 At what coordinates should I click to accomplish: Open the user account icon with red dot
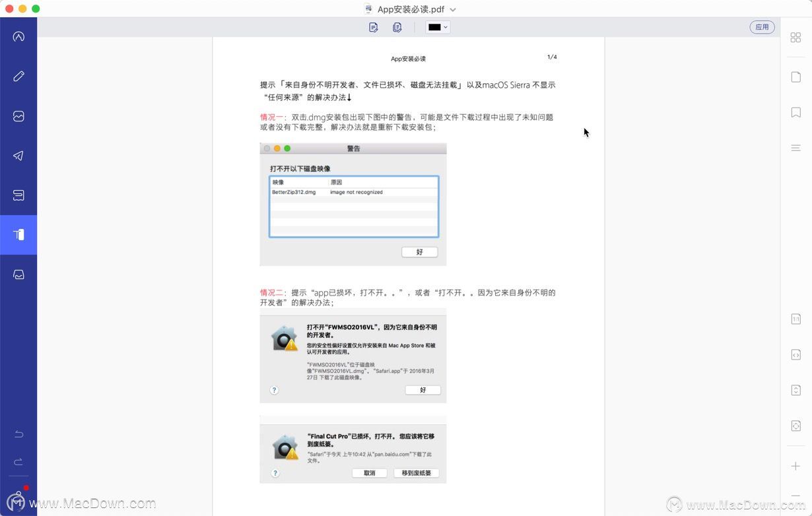tap(18, 499)
